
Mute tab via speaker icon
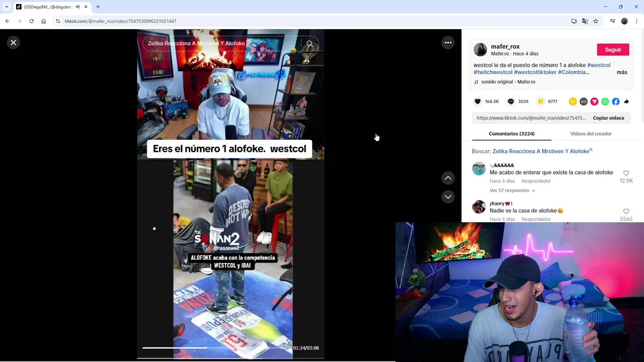[x=77, y=7]
